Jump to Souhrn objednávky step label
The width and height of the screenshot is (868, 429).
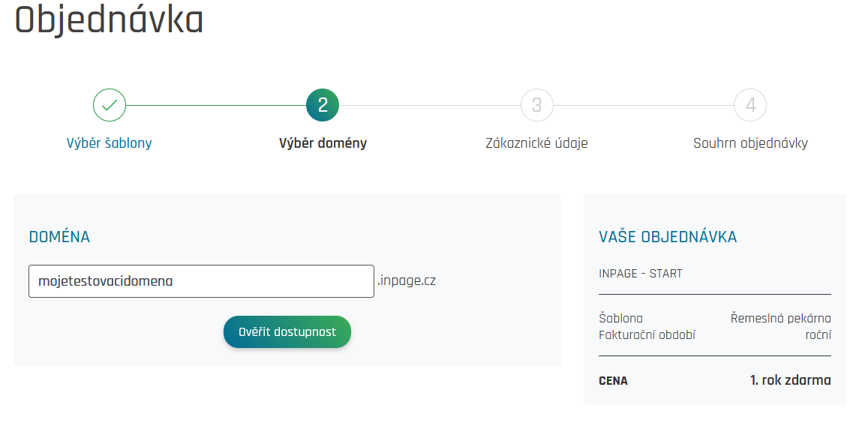click(x=750, y=143)
